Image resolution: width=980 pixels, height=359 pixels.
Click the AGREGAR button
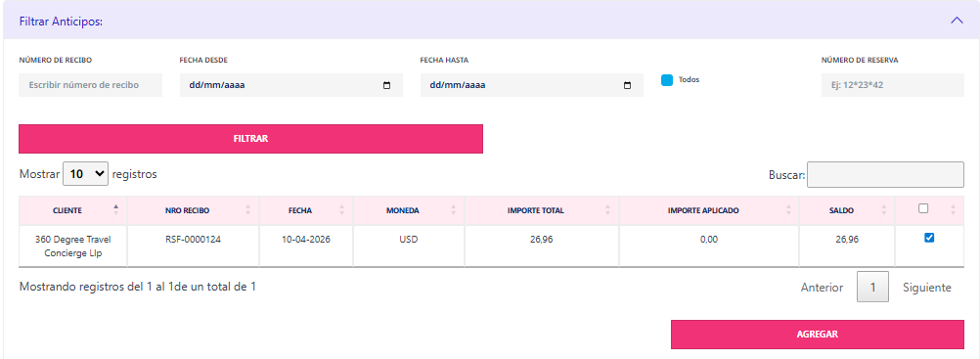818,335
